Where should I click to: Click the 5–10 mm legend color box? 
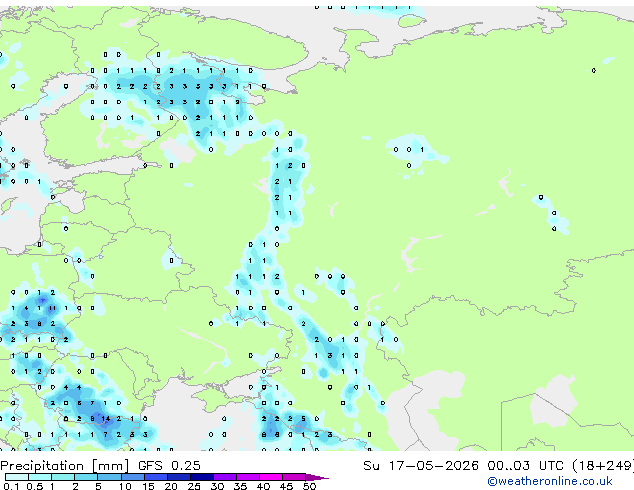(109, 477)
